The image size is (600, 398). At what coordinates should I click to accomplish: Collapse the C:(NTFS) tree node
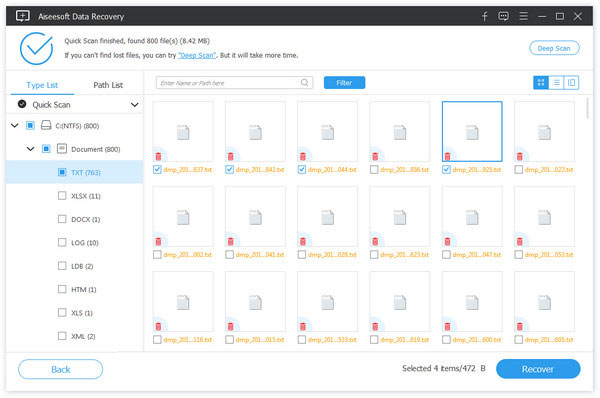[x=15, y=125]
